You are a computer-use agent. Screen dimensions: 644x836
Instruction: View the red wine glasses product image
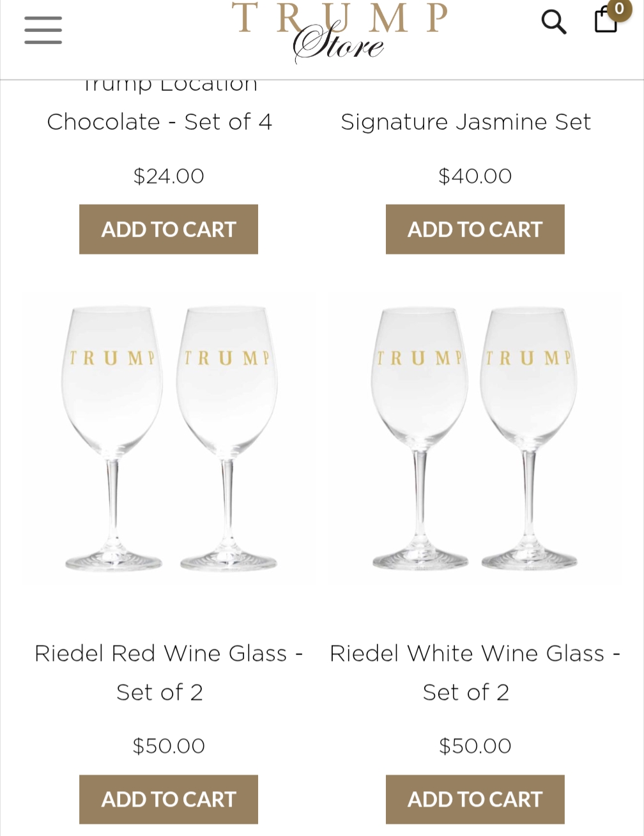coord(169,438)
